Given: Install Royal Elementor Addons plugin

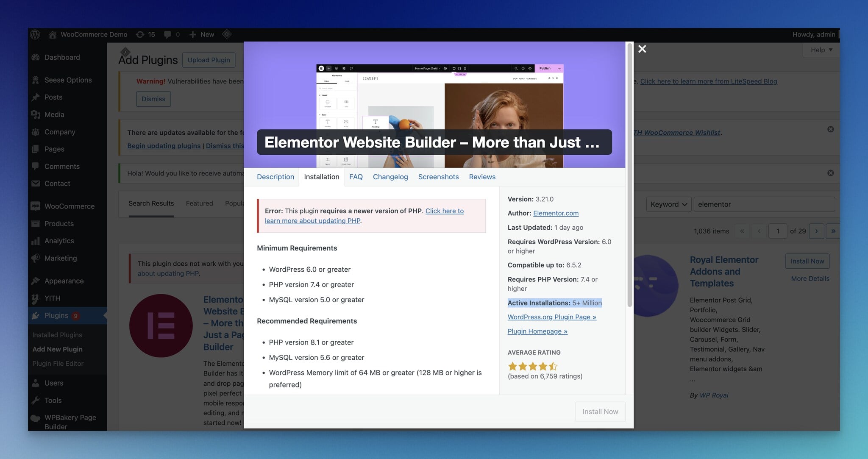Looking at the screenshot, I should [x=807, y=261].
